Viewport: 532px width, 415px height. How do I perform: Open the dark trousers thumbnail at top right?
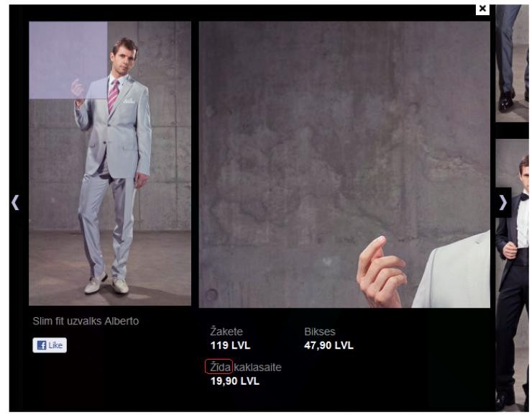coord(512,63)
